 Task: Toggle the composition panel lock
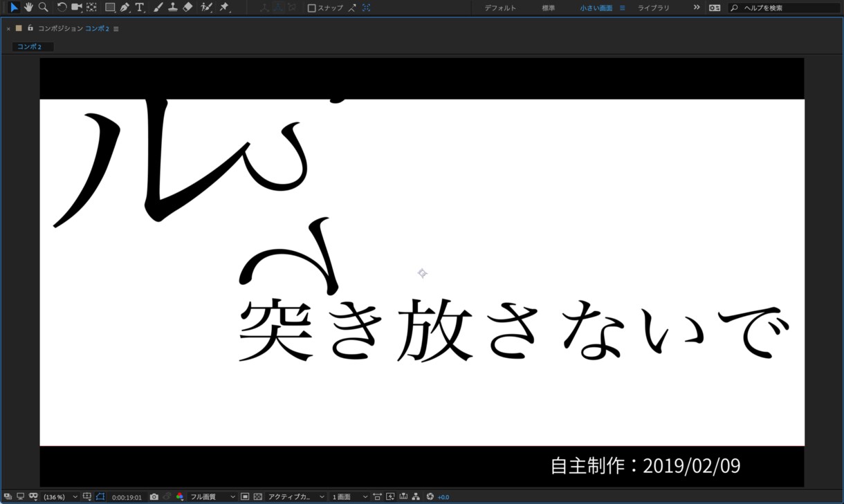click(x=30, y=28)
